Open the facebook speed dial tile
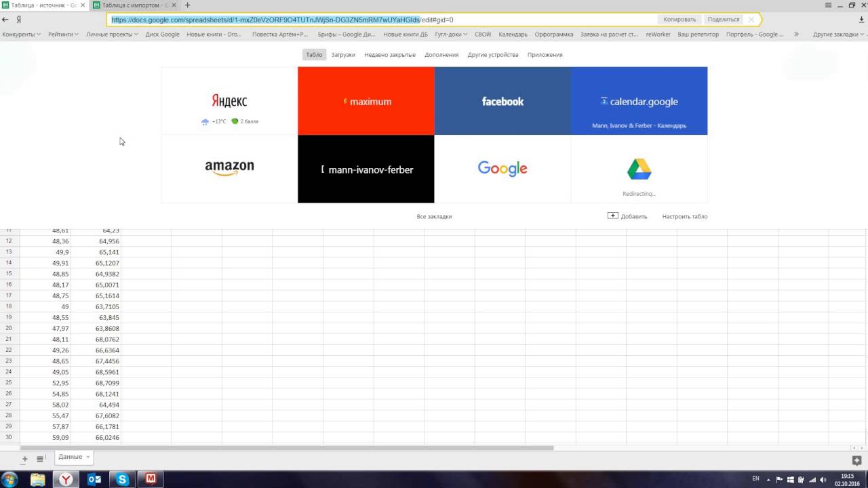 [502, 101]
